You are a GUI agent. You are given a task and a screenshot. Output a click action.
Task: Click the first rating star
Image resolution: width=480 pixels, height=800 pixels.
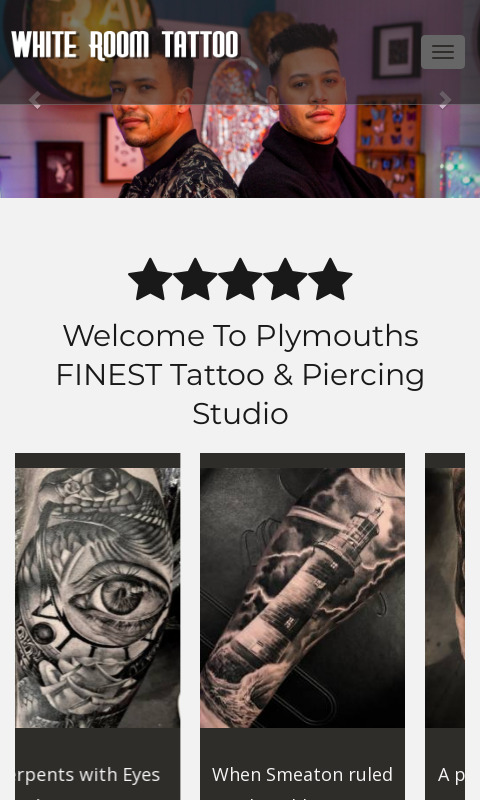[150, 279]
